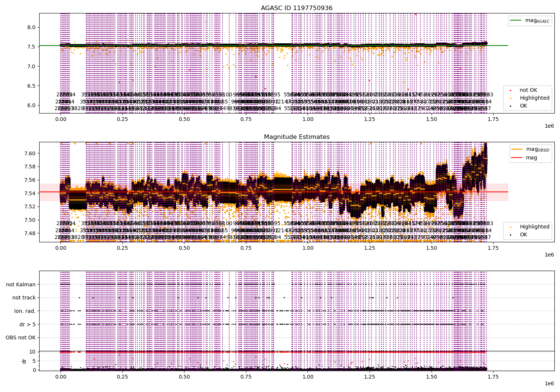Select the 'not track' y-axis label
Image resolution: width=560 pixels, height=392 pixels.
(x=24, y=298)
